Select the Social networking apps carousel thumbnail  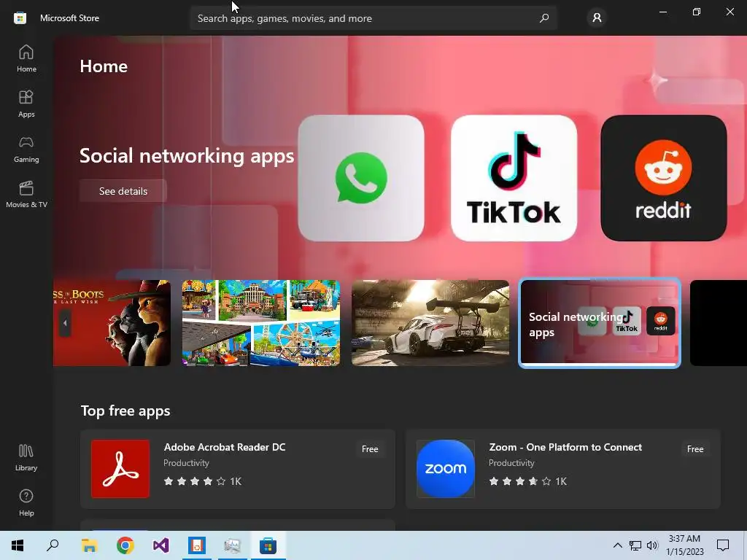click(600, 323)
